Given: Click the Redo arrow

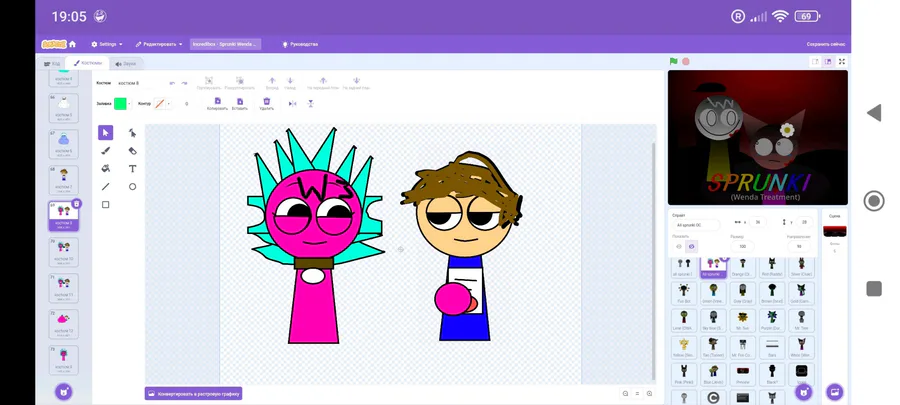Looking at the screenshot, I should 184,83.
